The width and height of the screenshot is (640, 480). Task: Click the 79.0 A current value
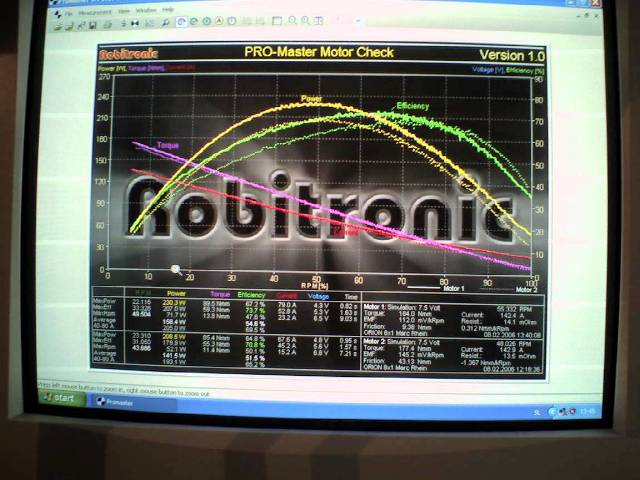[287, 304]
